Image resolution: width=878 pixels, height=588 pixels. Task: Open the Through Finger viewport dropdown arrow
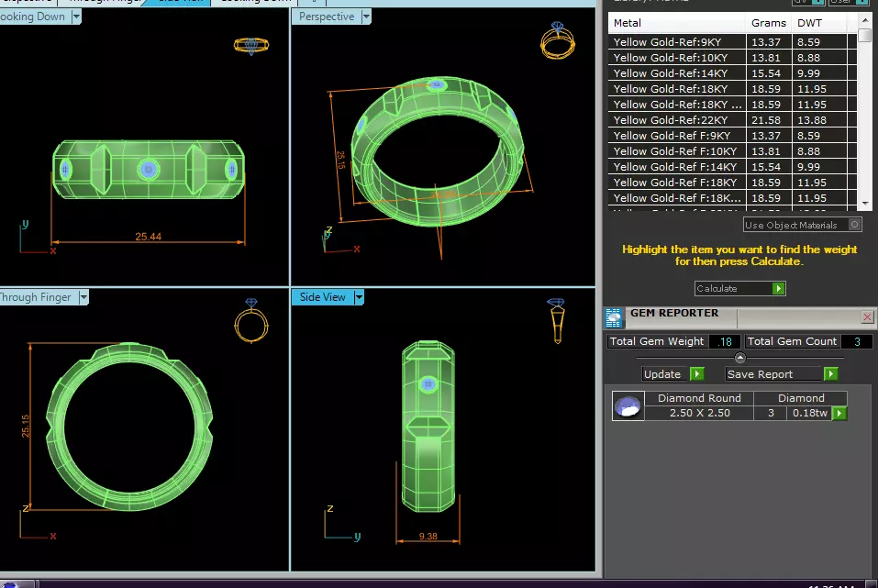(83, 297)
